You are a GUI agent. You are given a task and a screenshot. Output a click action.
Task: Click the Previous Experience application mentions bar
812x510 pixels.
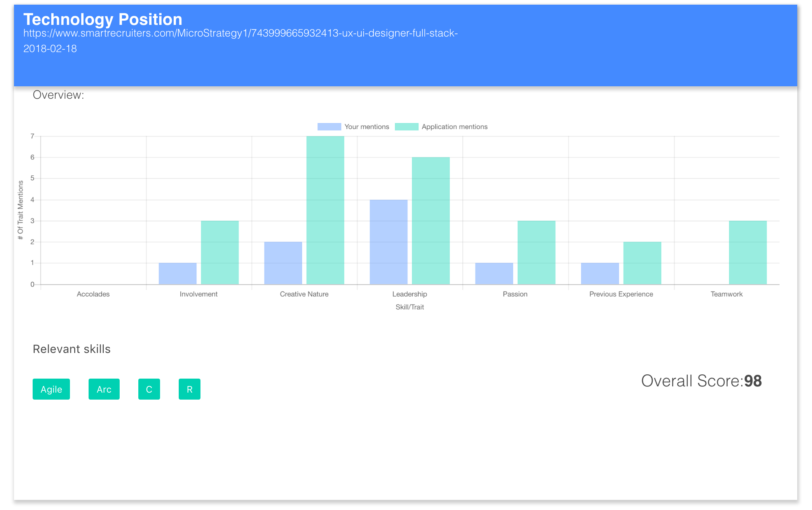[x=642, y=263]
